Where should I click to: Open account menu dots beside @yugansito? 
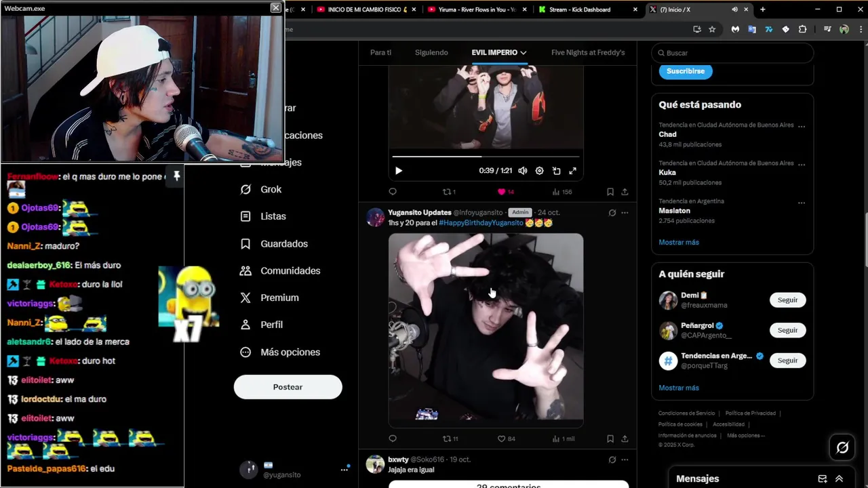344,470
